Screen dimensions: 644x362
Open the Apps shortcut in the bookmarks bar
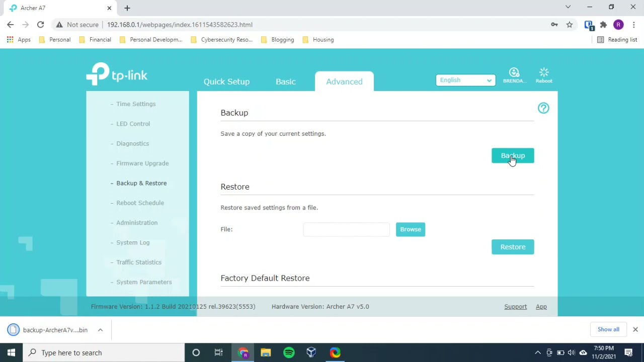(x=19, y=40)
